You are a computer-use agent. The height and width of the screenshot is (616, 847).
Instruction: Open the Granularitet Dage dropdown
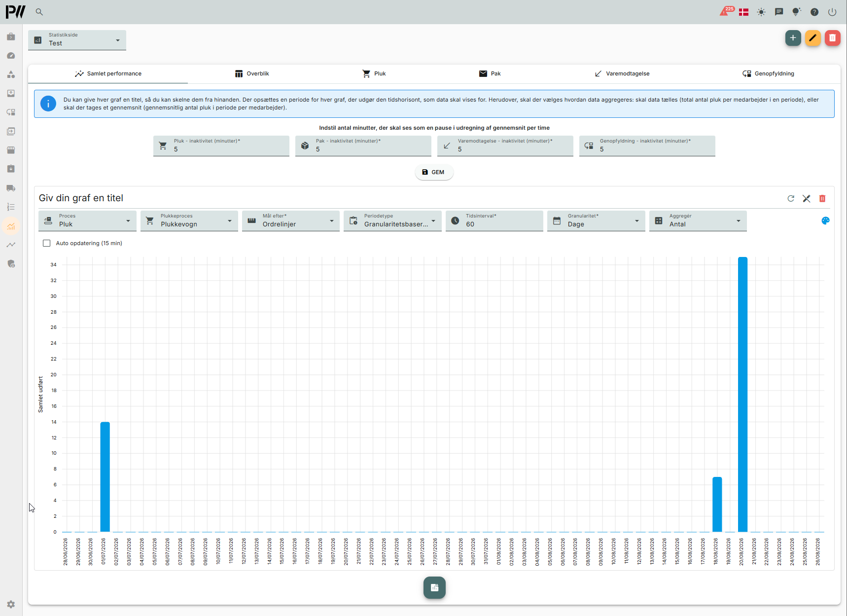click(596, 220)
